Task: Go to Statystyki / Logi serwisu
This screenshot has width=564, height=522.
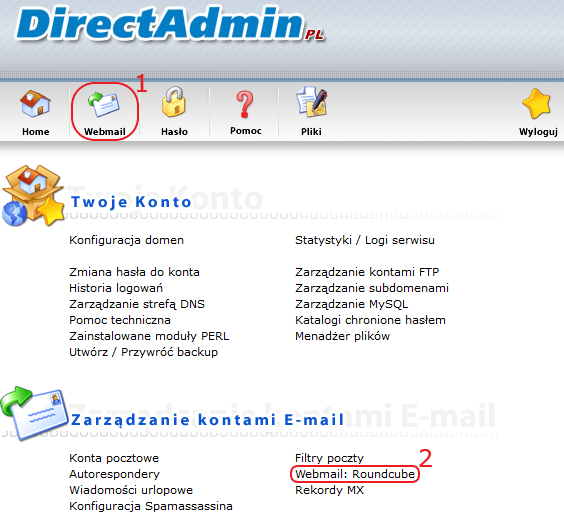Action: [365, 240]
